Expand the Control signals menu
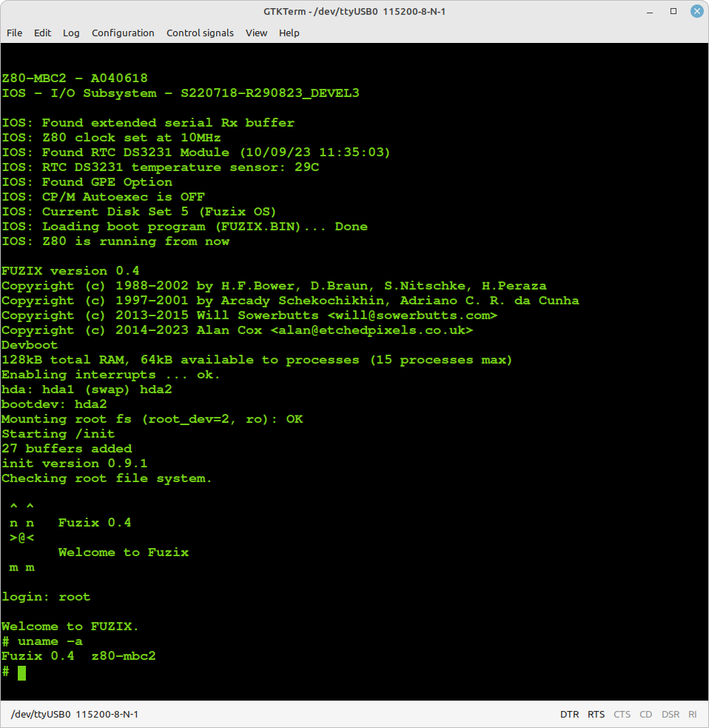Image resolution: width=709 pixels, height=728 pixels. pyautogui.click(x=200, y=33)
